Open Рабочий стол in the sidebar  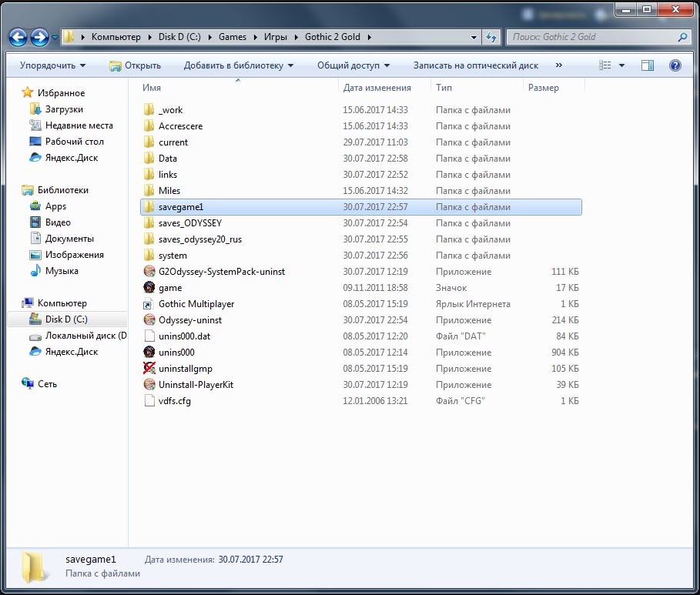[67, 142]
